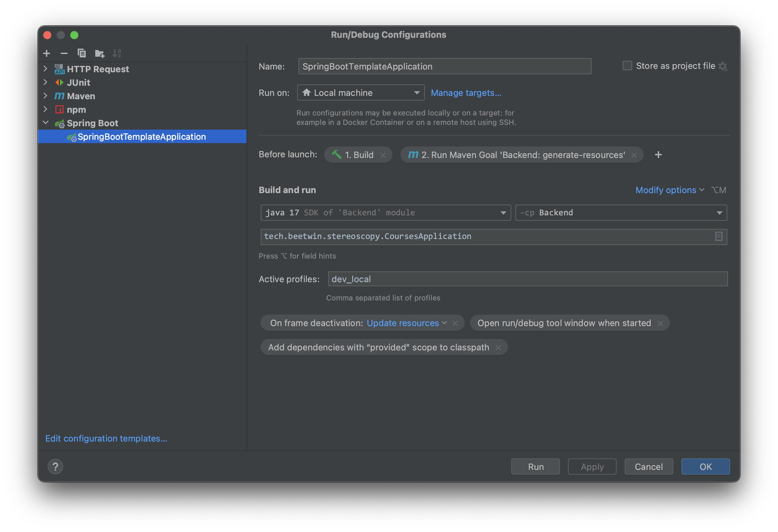Expand the Maven node
The image size is (778, 532).
tap(46, 96)
